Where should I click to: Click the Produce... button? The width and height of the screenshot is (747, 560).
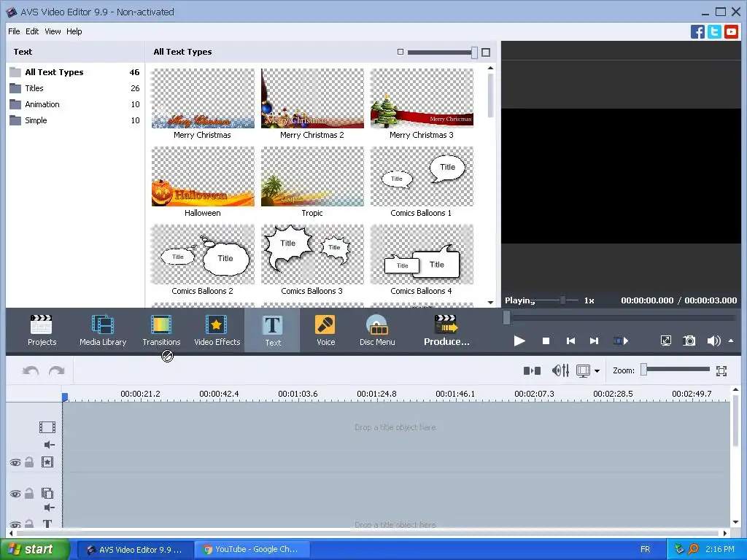[446, 330]
